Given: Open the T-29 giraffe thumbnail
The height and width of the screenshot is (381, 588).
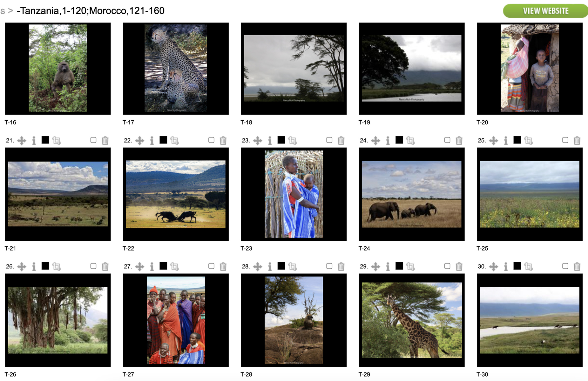Looking at the screenshot, I should coord(412,320).
